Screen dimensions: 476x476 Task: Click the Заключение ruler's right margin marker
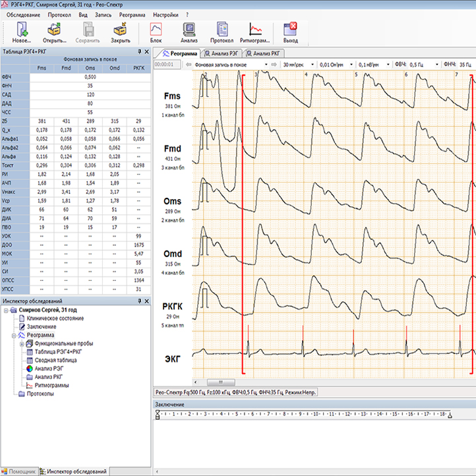(x=451, y=415)
